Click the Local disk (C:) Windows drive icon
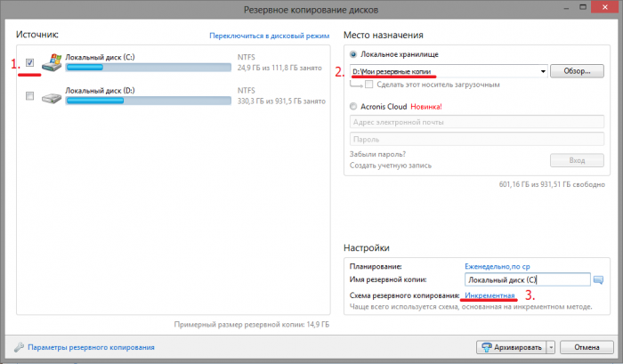Image resolution: width=623 pixels, height=364 pixels. tap(51, 62)
